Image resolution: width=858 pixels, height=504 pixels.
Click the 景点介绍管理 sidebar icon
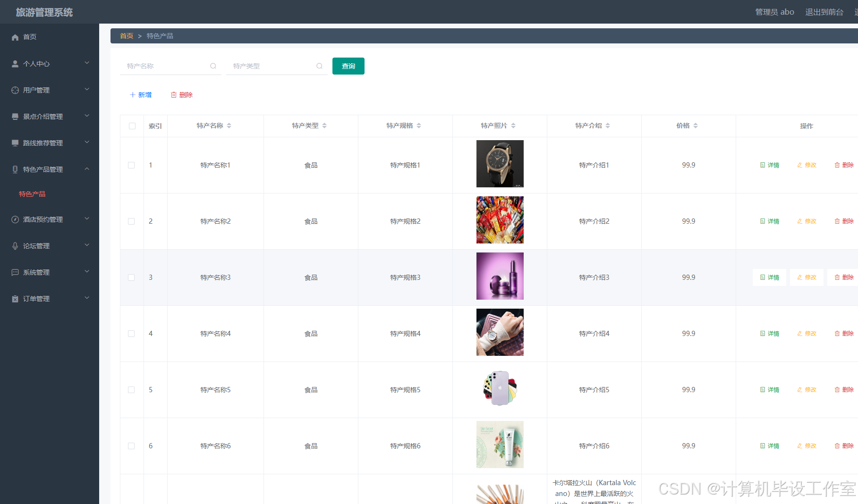15,117
